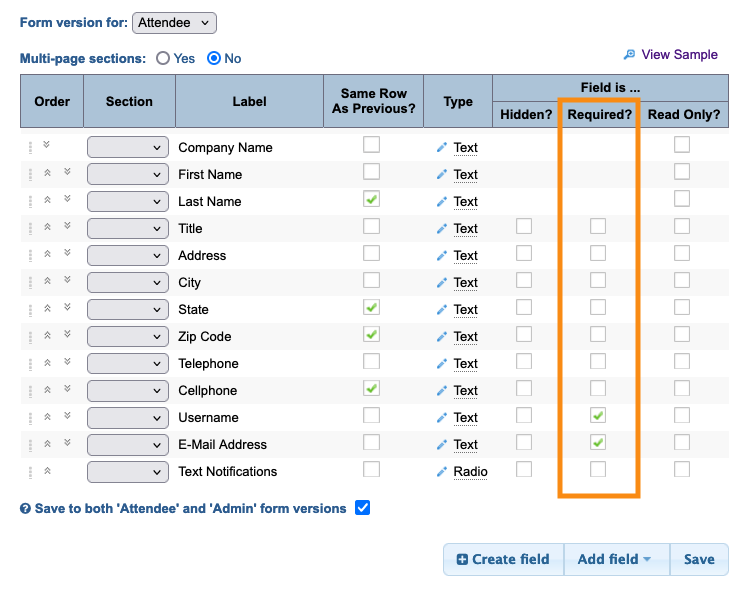Screen dimensions: 744x591
Task: Click the pencil icon beside Radio type
Action: coord(442,472)
